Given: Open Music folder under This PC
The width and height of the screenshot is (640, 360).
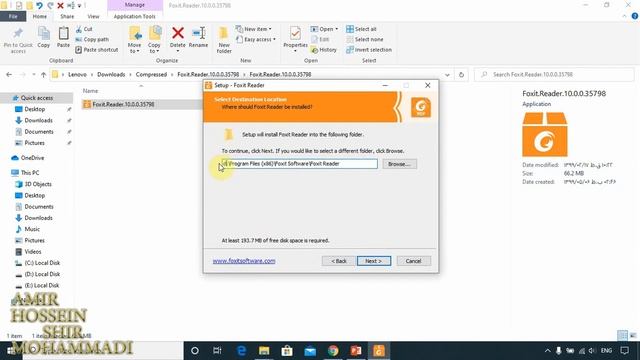Looking at the screenshot, I should coord(32,229).
